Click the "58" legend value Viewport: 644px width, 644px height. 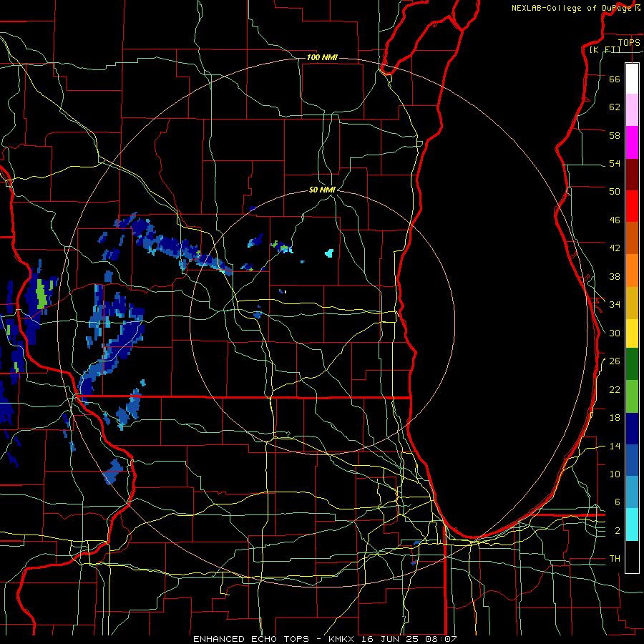click(615, 135)
